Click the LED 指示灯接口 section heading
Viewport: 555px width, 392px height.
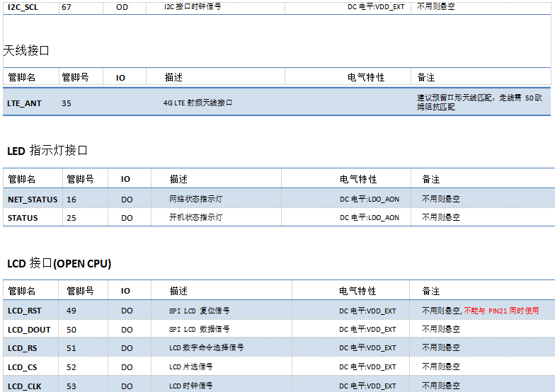(x=47, y=151)
